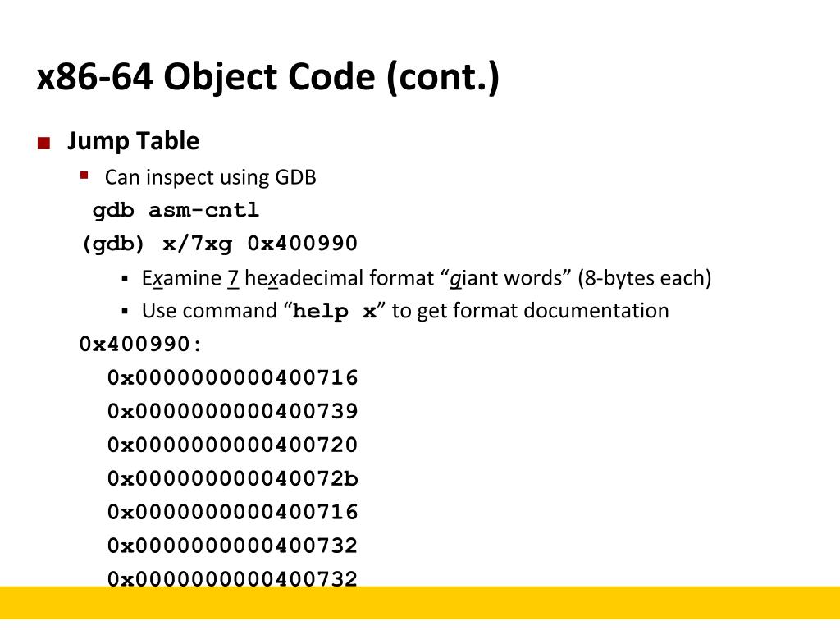
Task: Click the entry 0x0000000000400739
Action: (x=232, y=412)
